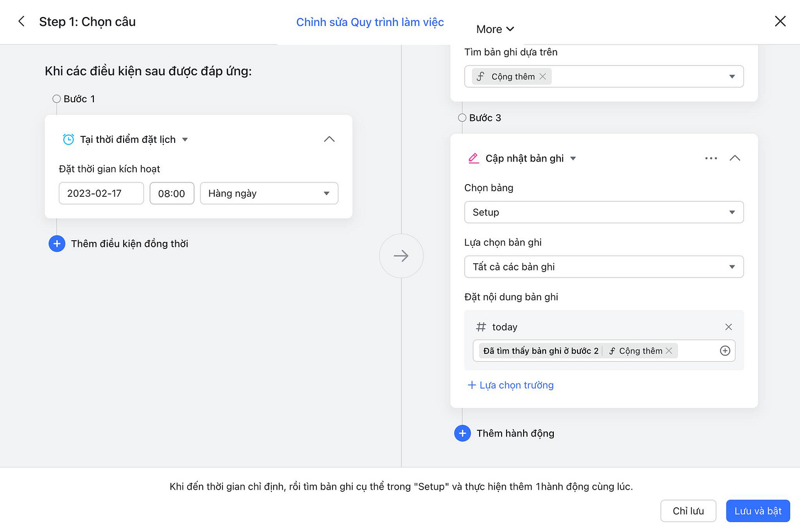Image resolution: width=800 pixels, height=532 pixels.
Task: Click the 'today' field name
Action: click(504, 327)
